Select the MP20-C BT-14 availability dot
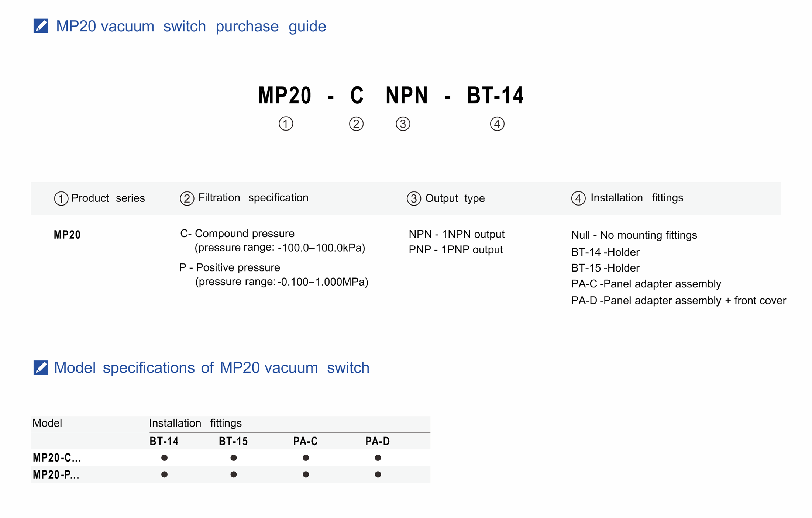The width and height of the screenshot is (812, 518). tap(164, 457)
